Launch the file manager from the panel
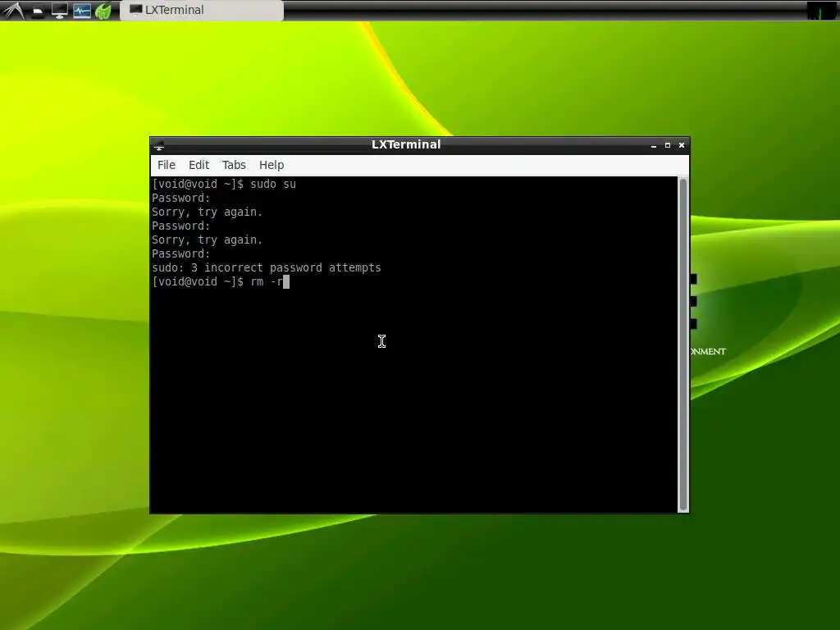 38,11
